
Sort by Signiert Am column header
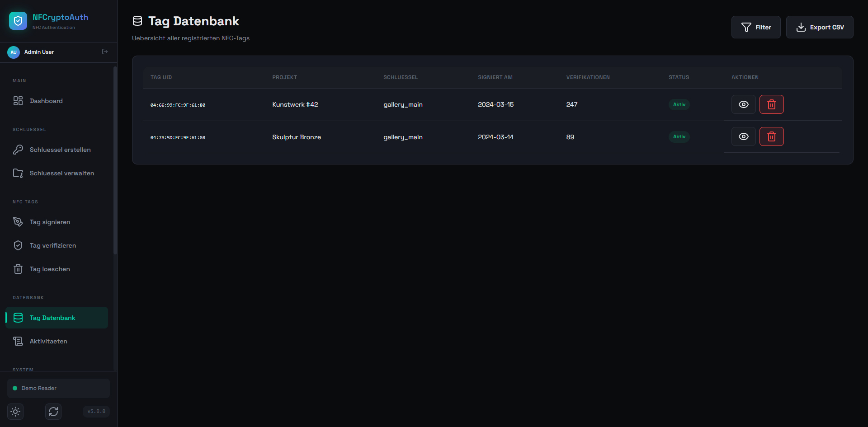point(495,77)
